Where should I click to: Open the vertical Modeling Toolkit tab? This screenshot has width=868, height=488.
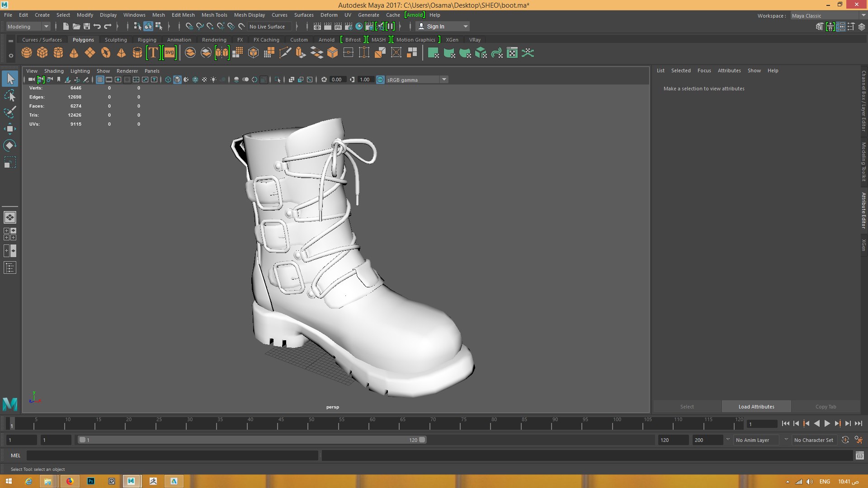coord(863,162)
